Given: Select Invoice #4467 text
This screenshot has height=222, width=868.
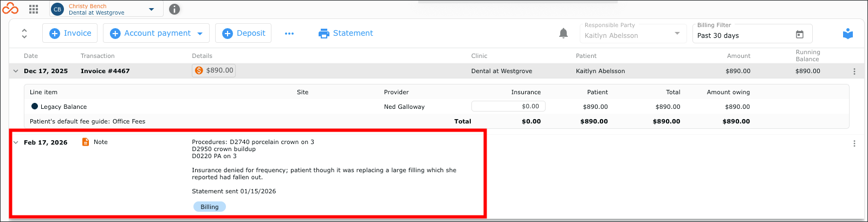Looking at the screenshot, I should point(105,71).
